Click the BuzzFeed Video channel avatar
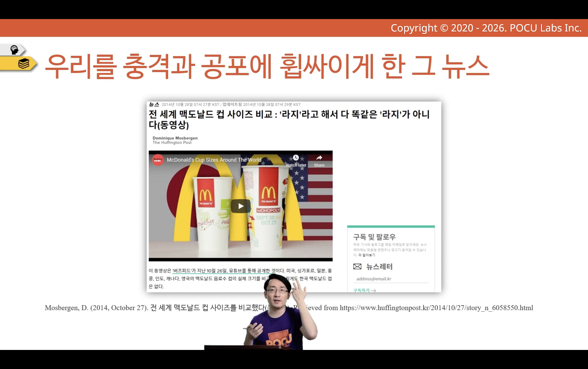Screen dimensions: 588x369 click(158, 160)
